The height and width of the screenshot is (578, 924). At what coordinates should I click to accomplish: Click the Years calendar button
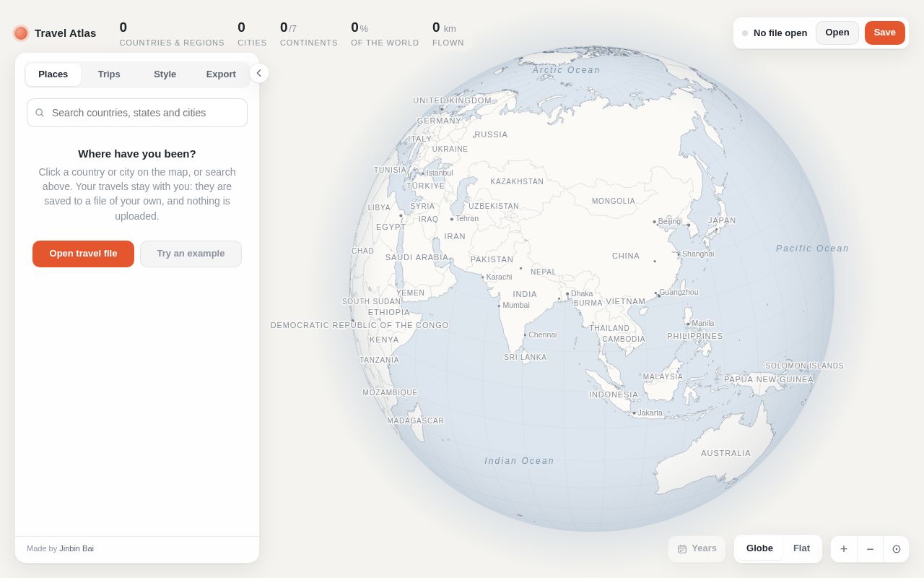(x=697, y=548)
